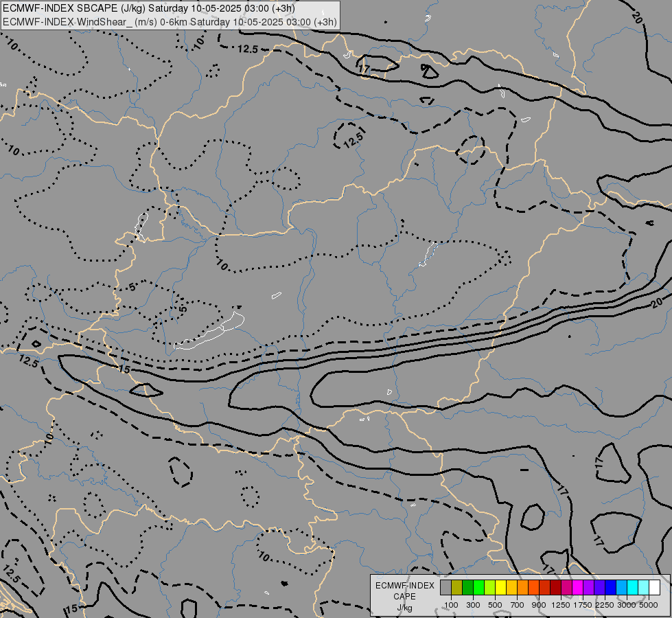The image size is (672, 618).
Task: Select the orange-red legend swatch
Action: pyautogui.click(x=533, y=587)
